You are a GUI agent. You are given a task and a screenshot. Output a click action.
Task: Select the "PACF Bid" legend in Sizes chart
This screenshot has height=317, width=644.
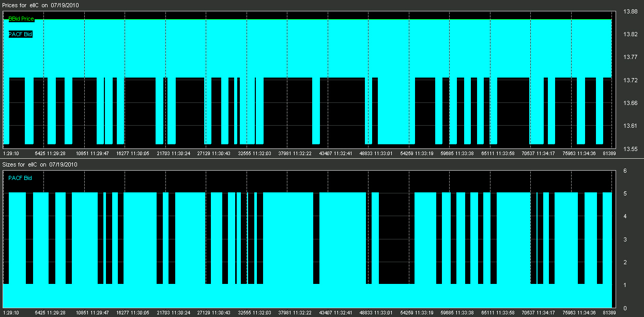coord(20,178)
